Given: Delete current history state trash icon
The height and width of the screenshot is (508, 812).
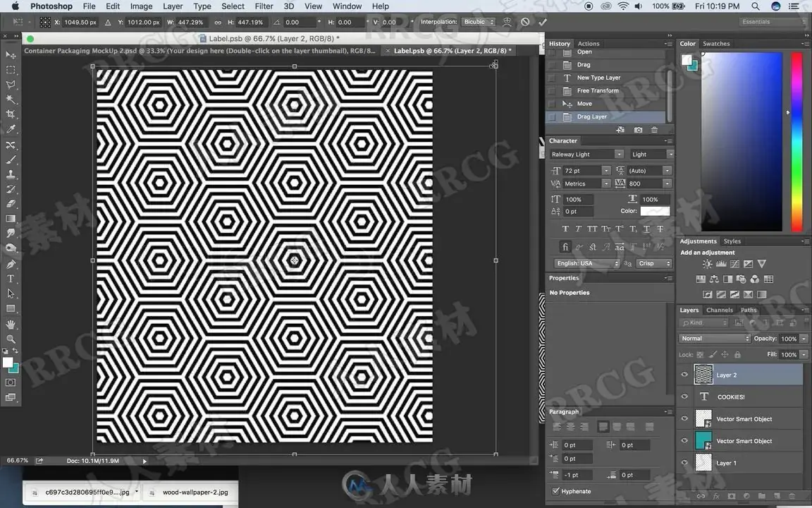Looking at the screenshot, I should pos(655,130).
